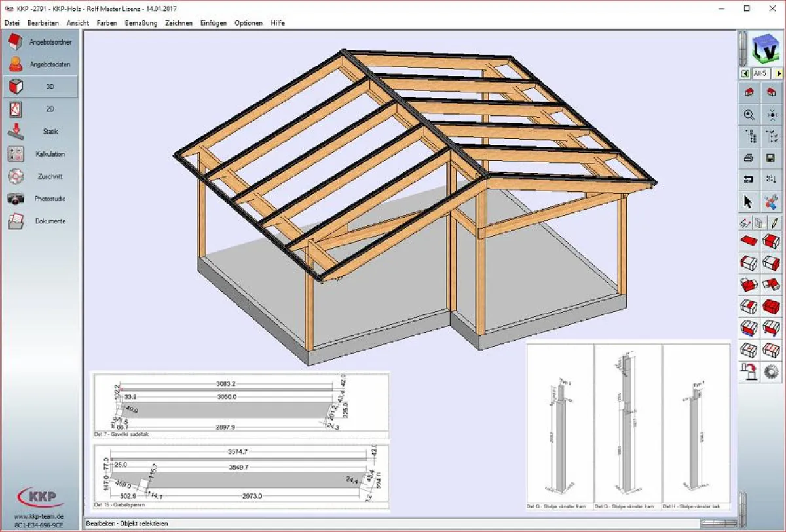
Task: Open the Angebotsordner
Action: 39,41
